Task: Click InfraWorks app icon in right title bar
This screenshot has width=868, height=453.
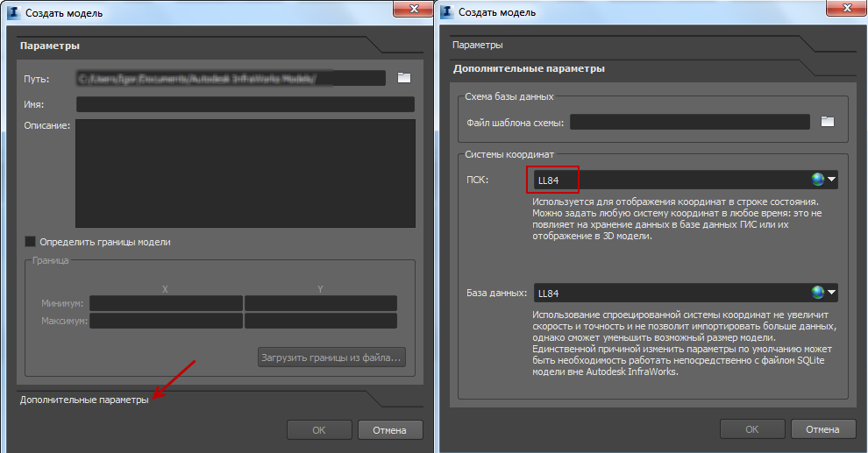Action: point(447,11)
